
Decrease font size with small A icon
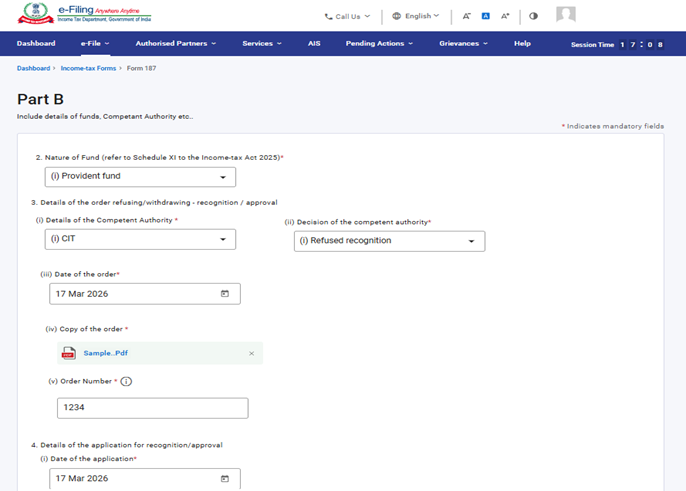click(x=467, y=16)
